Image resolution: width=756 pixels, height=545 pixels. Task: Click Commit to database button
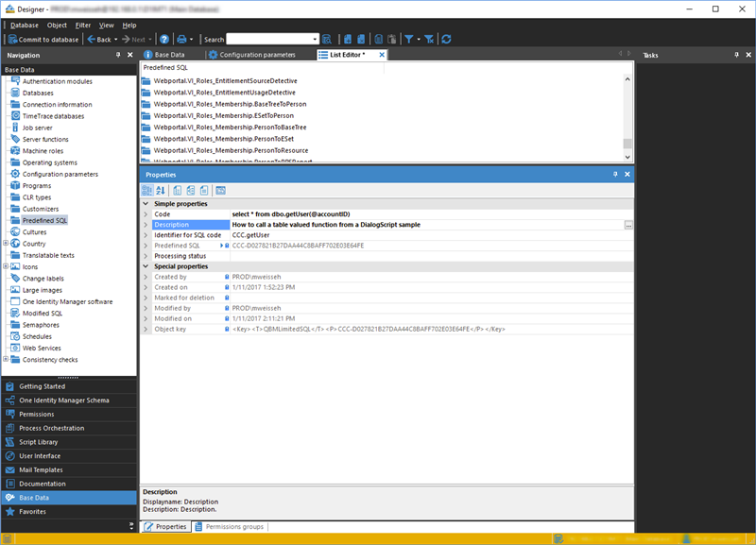pyautogui.click(x=43, y=40)
